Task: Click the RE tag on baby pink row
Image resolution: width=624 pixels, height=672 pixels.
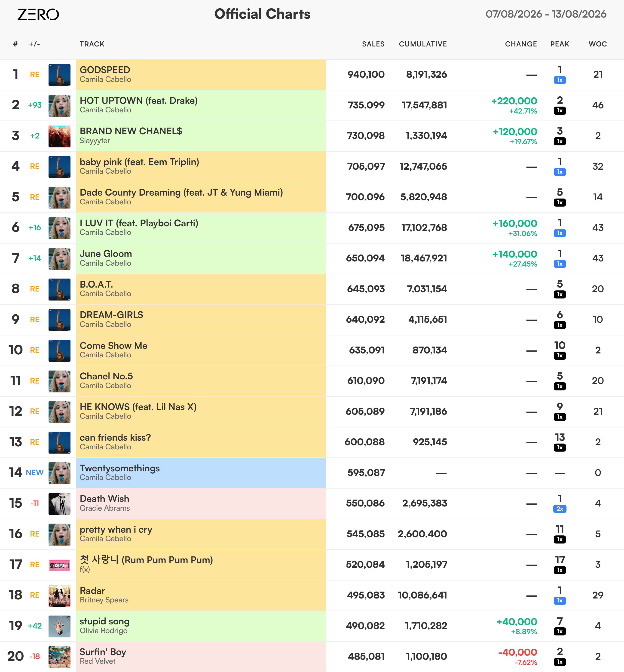Action: (x=35, y=166)
